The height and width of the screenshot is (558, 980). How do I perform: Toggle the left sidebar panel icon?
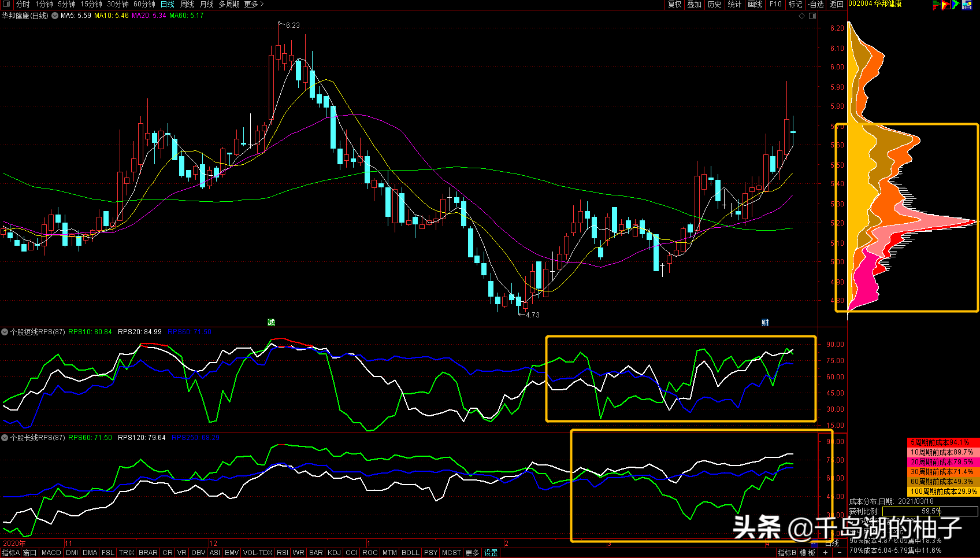point(6,4)
